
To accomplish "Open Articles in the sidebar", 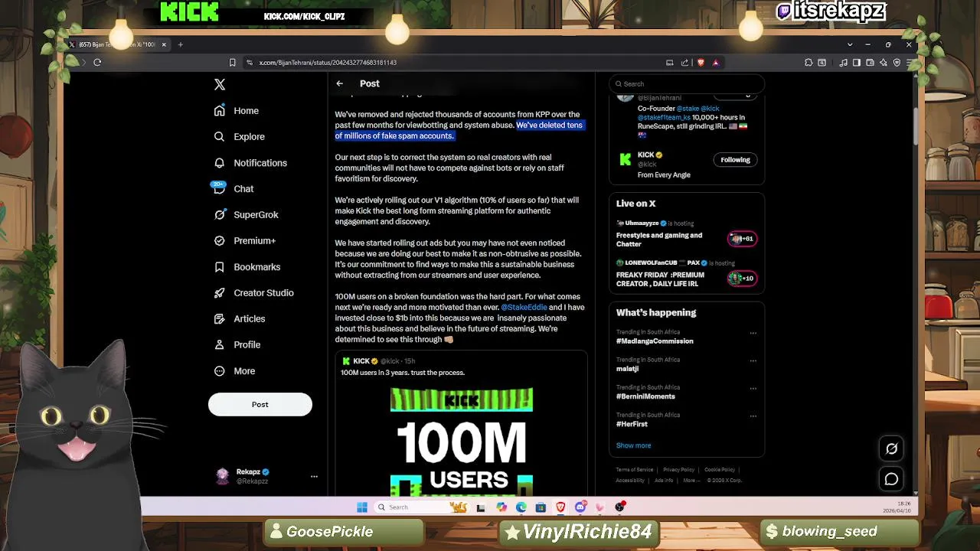I will pos(249,319).
